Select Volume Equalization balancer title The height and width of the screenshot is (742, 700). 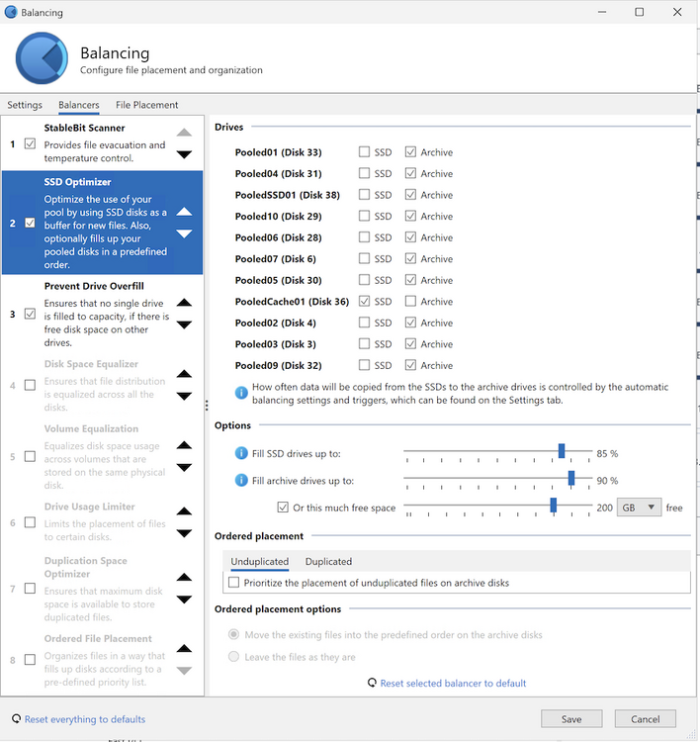[91, 428]
